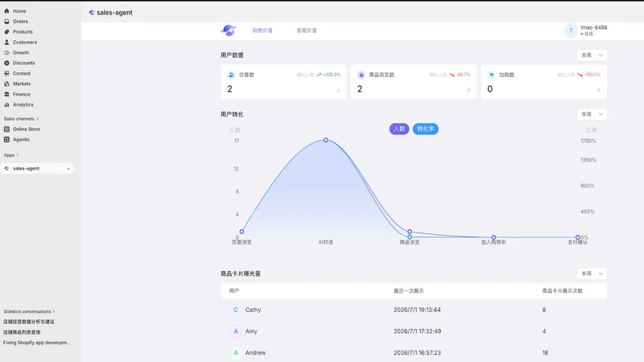644x362 pixels.
Task: Expand the Sales channels section
Action: tap(22, 118)
